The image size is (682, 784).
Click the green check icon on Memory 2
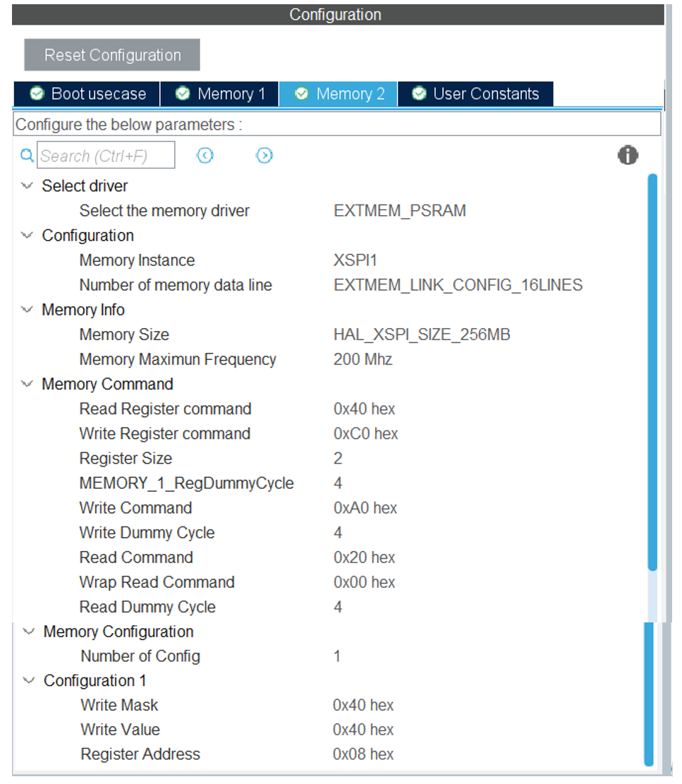[x=301, y=92]
